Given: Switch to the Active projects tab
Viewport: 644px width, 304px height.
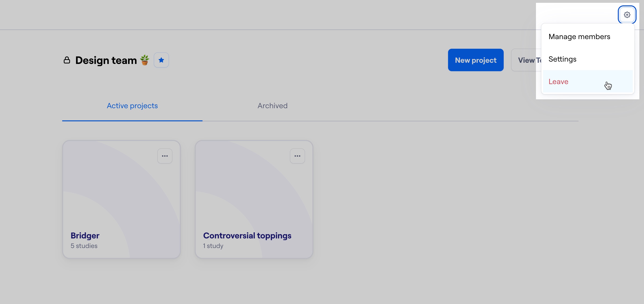Looking at the screenshot, I should tap(132, 106).
